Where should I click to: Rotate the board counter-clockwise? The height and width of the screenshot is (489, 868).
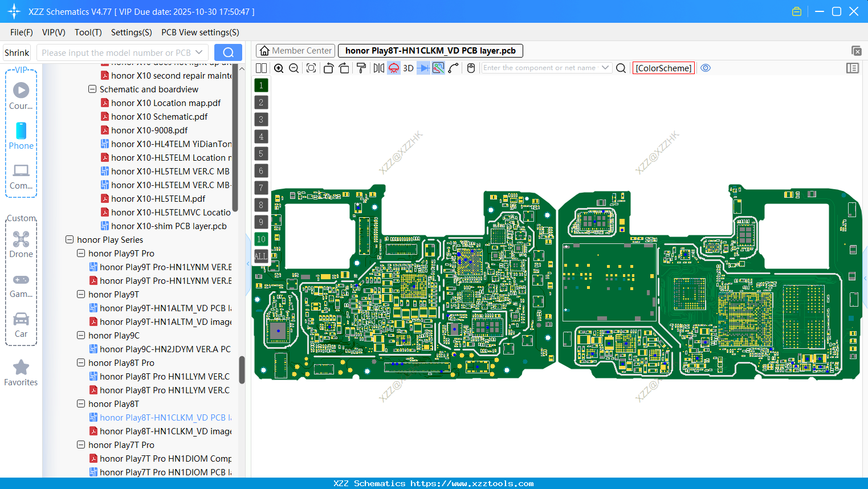(x=328, y=68)
